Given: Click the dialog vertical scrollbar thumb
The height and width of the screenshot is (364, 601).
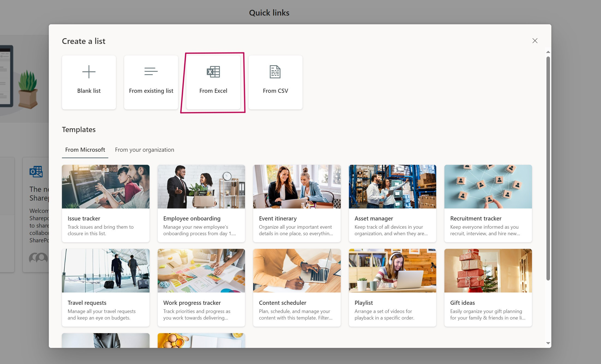Looking at the screenshot, I should coord(548,168).
